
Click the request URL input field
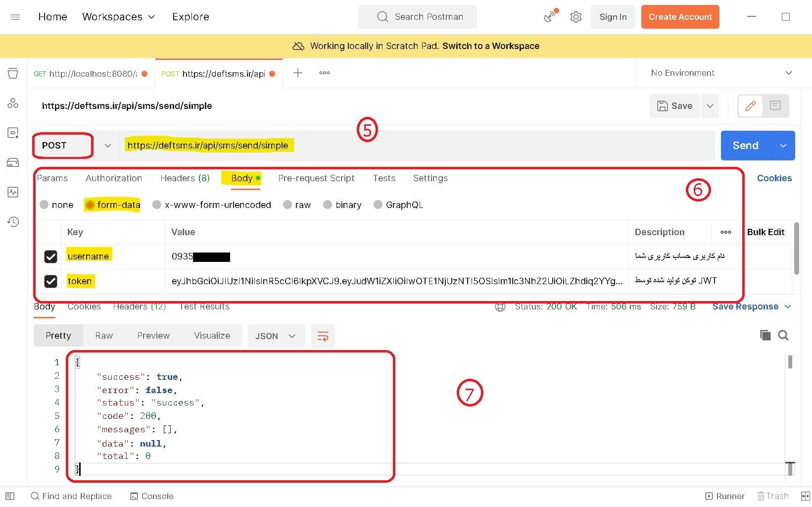[x=417, y=146]
